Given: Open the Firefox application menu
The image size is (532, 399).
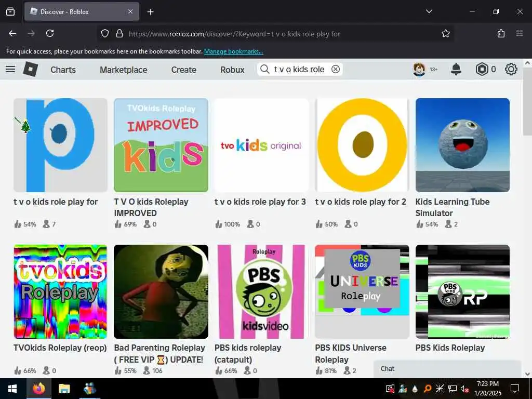Looking at the screenshot, I should tap(520, 33).
